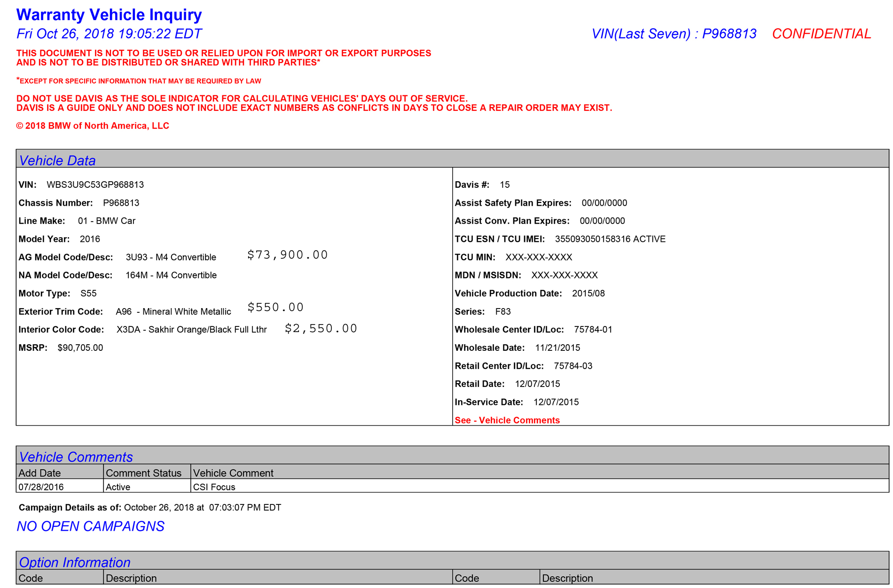Click the $73,900.00 price annotation
Screen dimensions: 893x588
point(288,255)
